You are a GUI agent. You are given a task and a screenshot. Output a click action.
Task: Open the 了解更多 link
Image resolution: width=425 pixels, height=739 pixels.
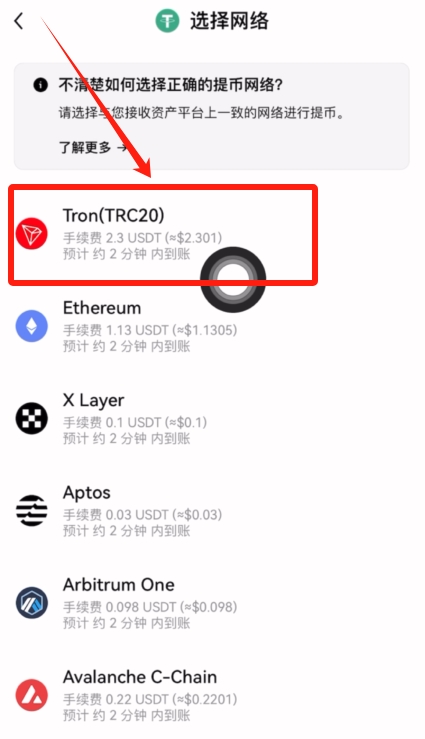[x=85, y=148]
